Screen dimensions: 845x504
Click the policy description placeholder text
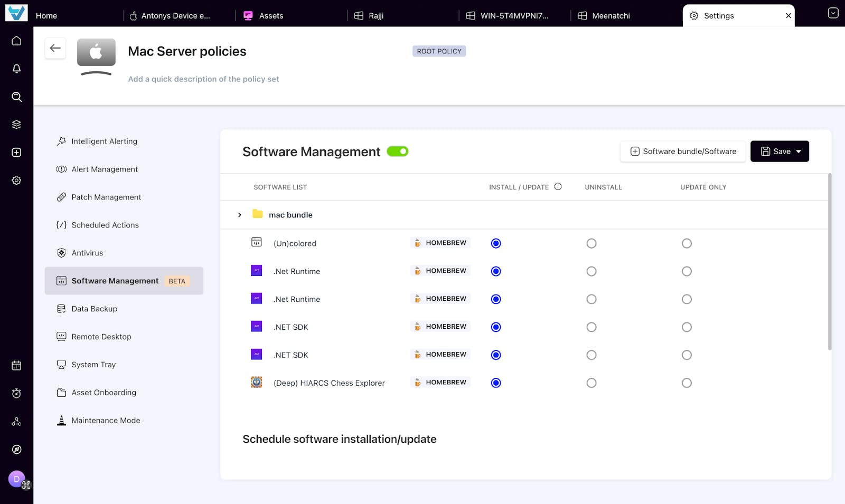click(203, 79)
